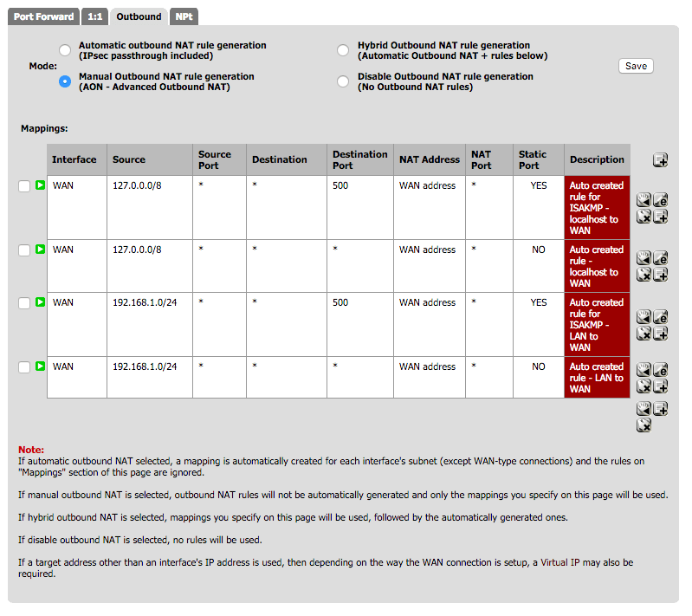Click 'Auto created rule - localhost to WAN' description
The image size is (692, 616).
click(x=597, y=266)
